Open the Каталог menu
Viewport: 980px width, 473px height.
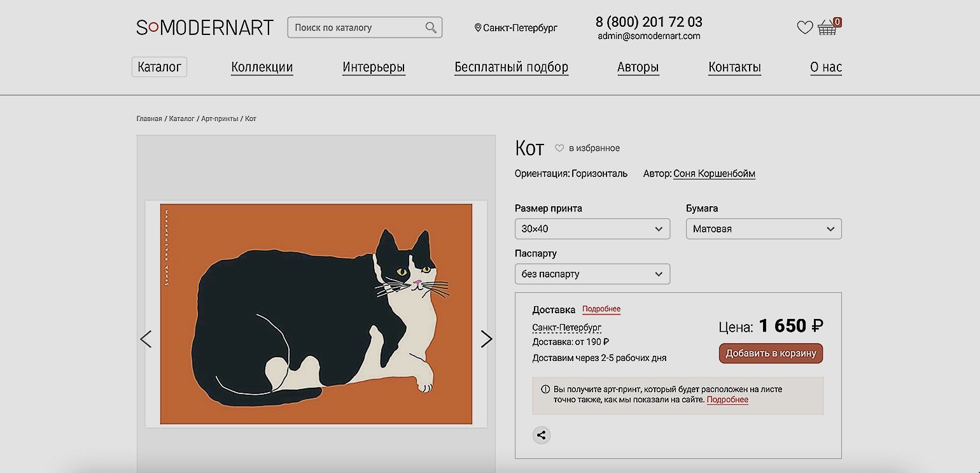pos(159,67)
